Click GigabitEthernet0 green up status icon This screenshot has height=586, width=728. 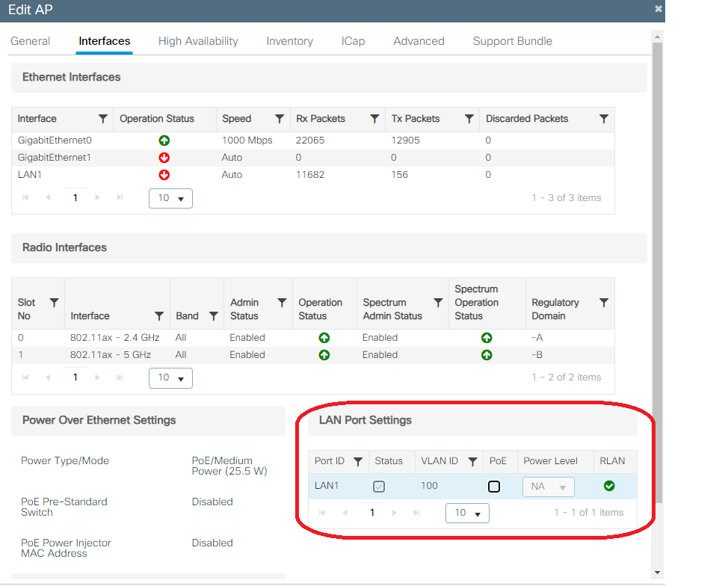pos(164,141)
